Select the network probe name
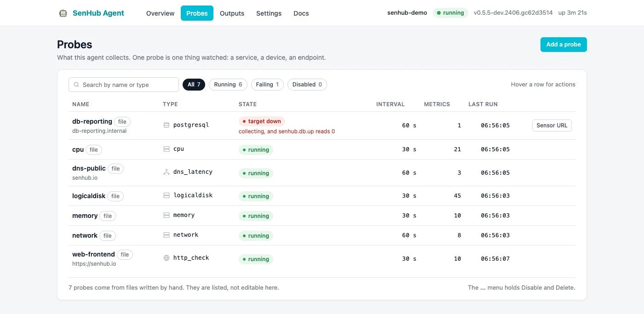This screenshot has width=644, height=314. (85, 235)
